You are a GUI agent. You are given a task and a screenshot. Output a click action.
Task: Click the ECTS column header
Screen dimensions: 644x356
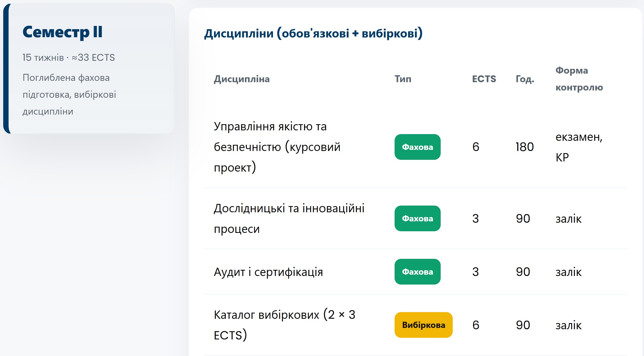click(484, 79)
